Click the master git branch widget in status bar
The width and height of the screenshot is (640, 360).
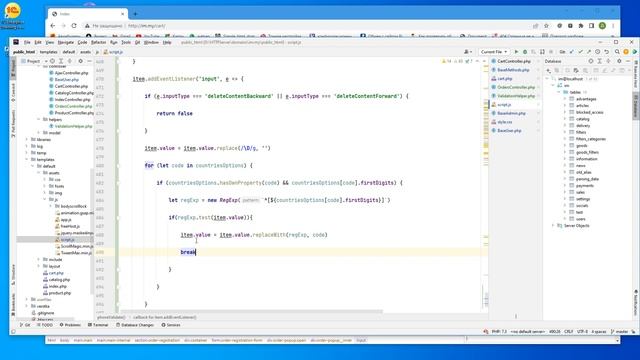point(619,332)
